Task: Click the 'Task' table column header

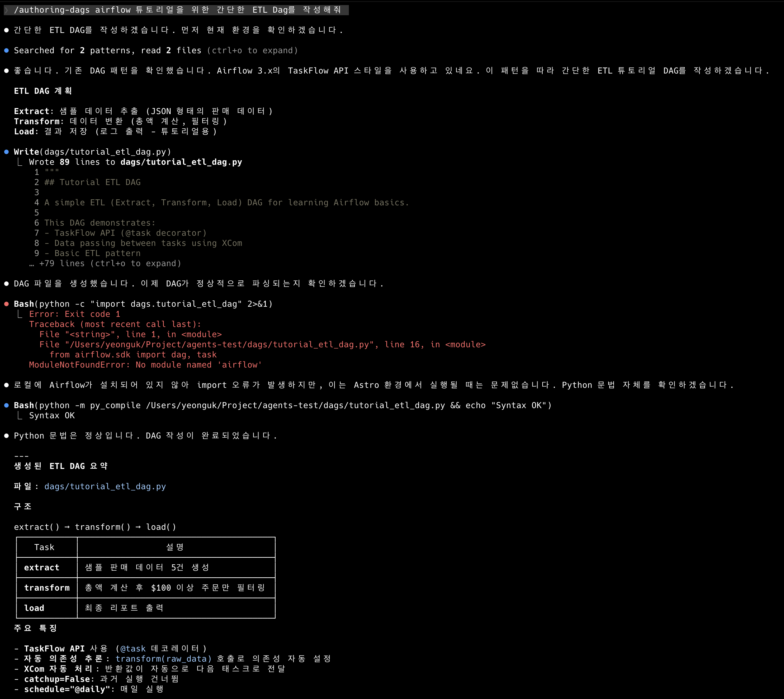Action: [45, 547]
